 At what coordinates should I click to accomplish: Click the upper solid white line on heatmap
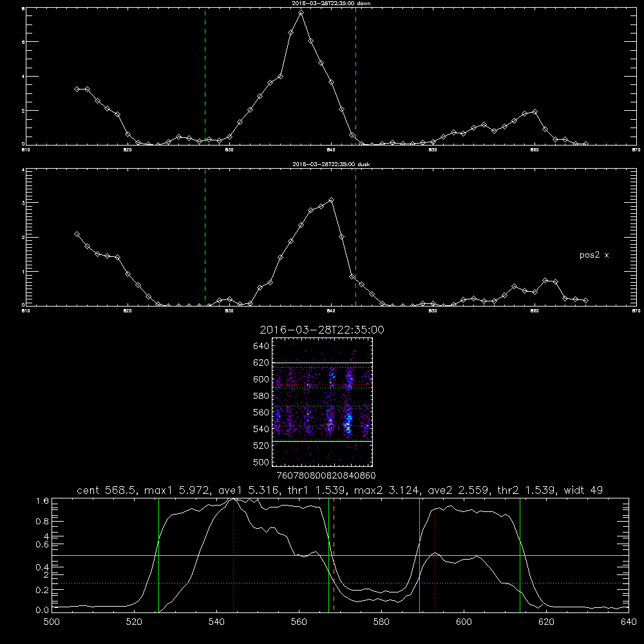323,363
